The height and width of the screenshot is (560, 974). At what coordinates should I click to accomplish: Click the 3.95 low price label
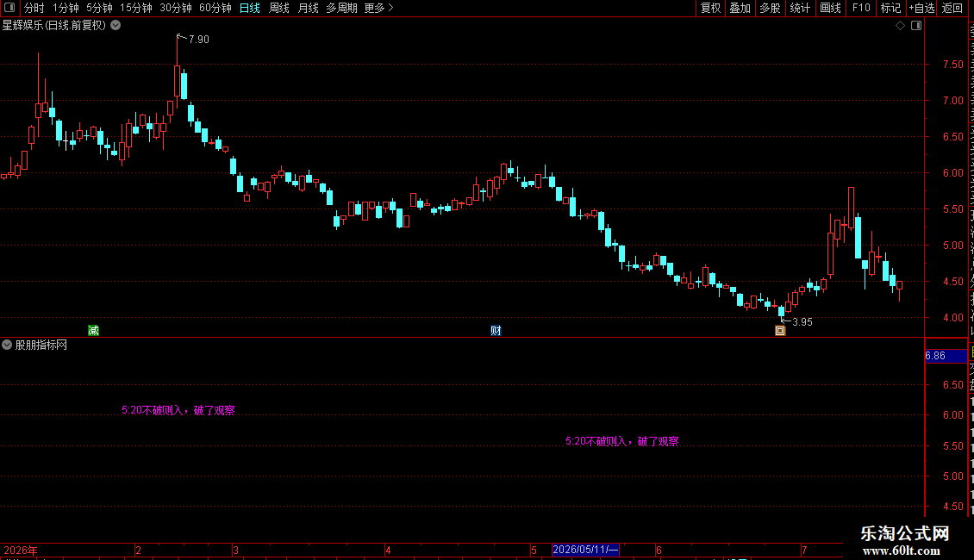(x=802, y=321)
